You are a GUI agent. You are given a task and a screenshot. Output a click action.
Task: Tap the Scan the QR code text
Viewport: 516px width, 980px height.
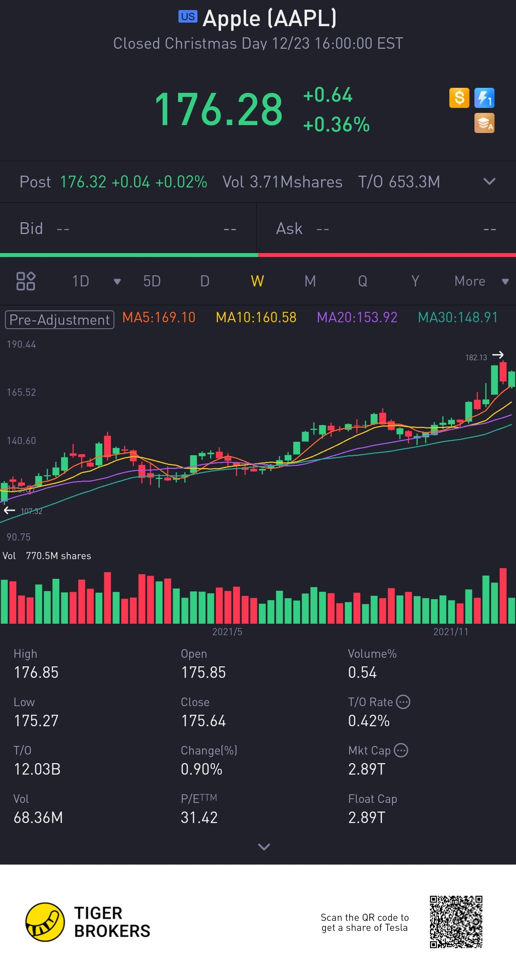click(x=364, y=922)
